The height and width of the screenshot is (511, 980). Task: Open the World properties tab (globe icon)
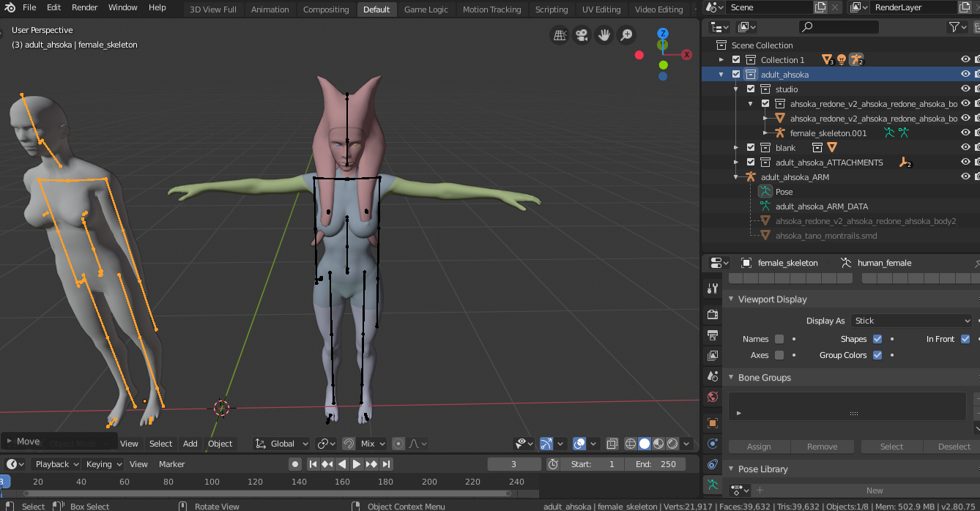[x=712, y=397]
